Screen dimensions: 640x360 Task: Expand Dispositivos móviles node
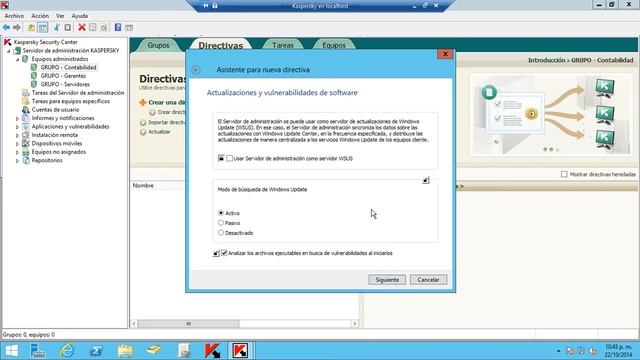(x=18, y=144)
